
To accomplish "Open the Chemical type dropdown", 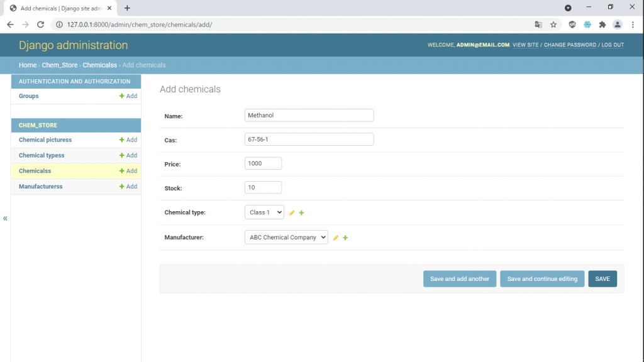I will click(x=264, y=212).
